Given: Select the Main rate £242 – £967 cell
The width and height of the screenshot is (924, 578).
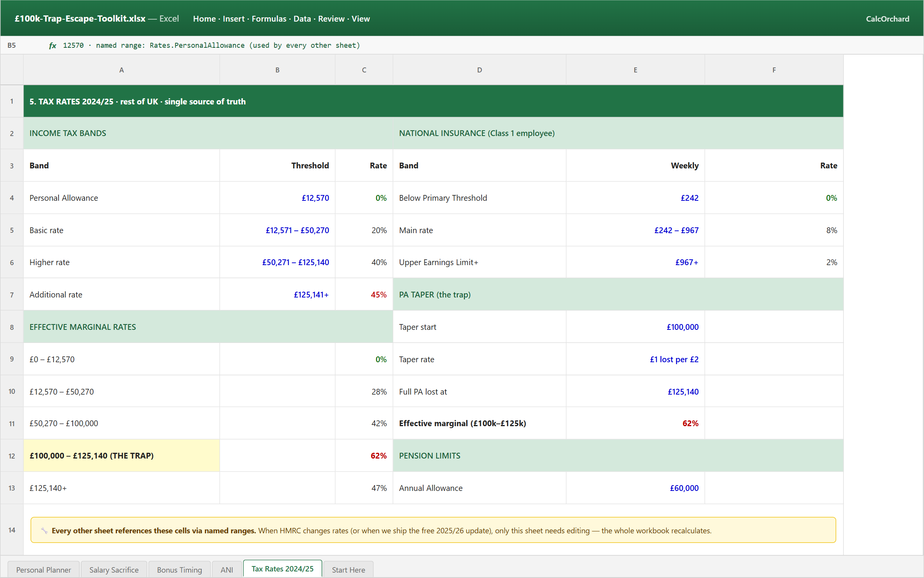Looking at the screenshot, I should (x=635, y=230).
